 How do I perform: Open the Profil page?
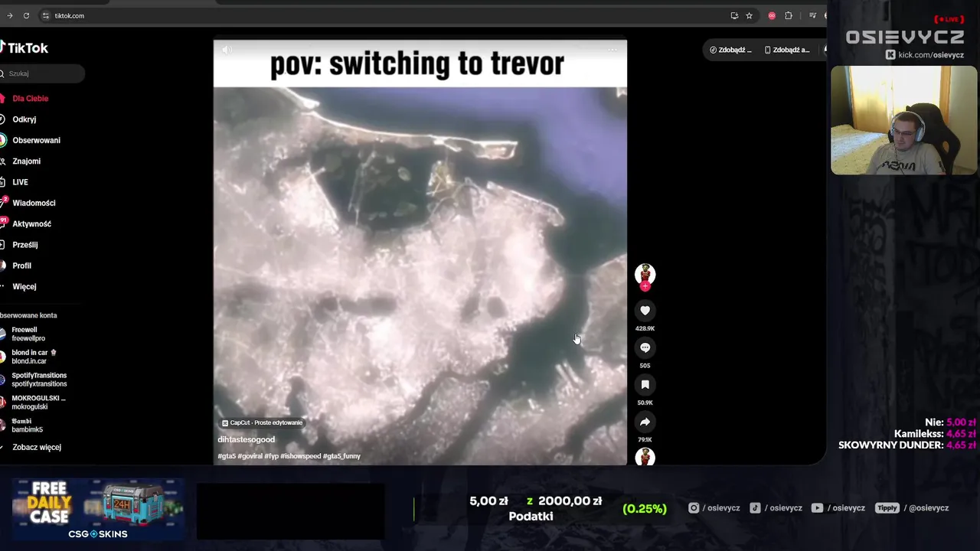(x=21, y=266)
